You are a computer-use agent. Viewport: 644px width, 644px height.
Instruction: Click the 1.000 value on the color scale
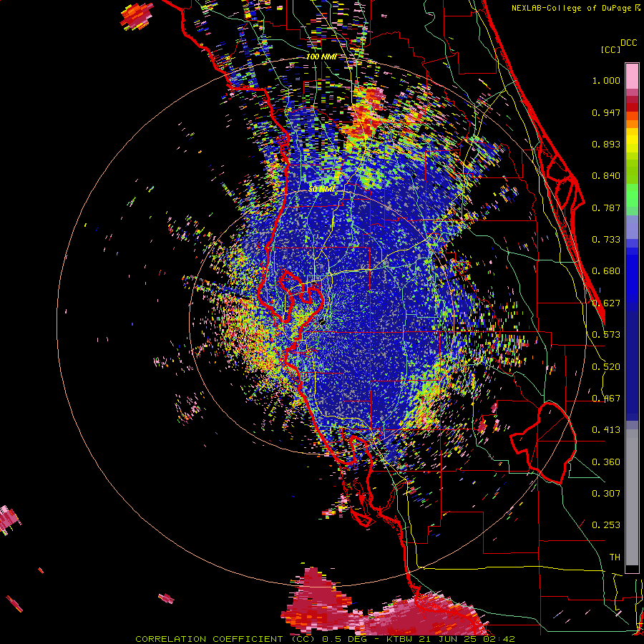tap(606, 81)
